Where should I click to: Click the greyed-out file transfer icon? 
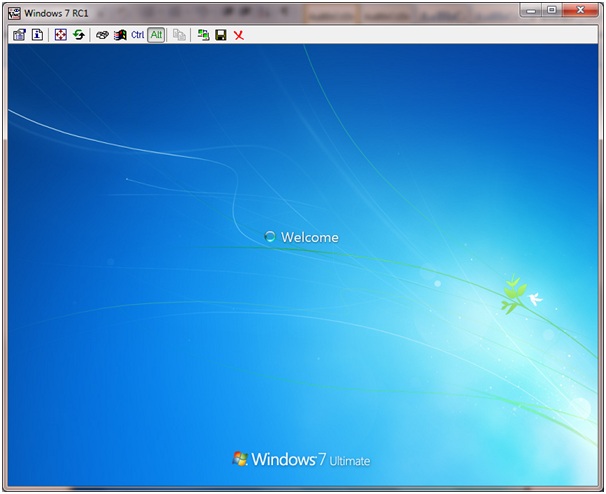(x=179, y=35)
